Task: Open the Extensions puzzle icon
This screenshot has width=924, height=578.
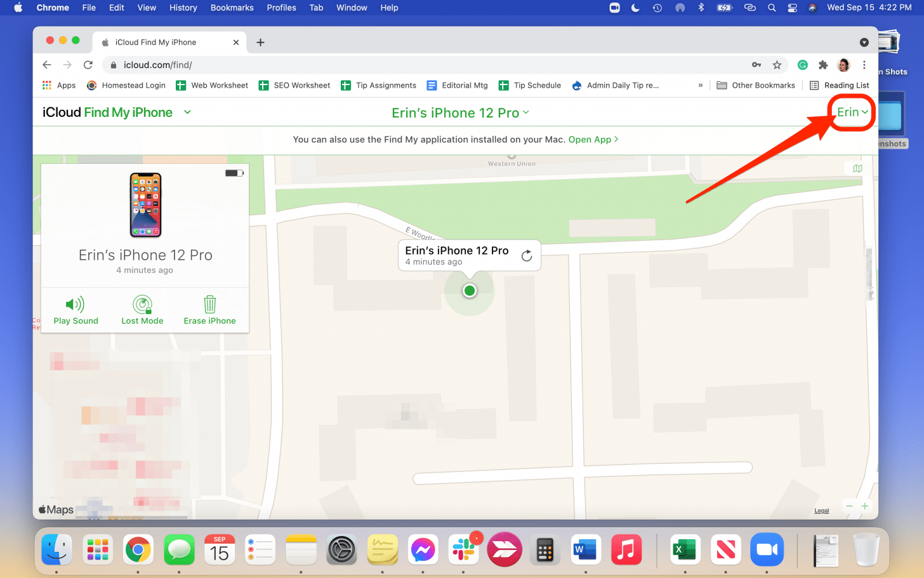Action: [x=823, y=65]
